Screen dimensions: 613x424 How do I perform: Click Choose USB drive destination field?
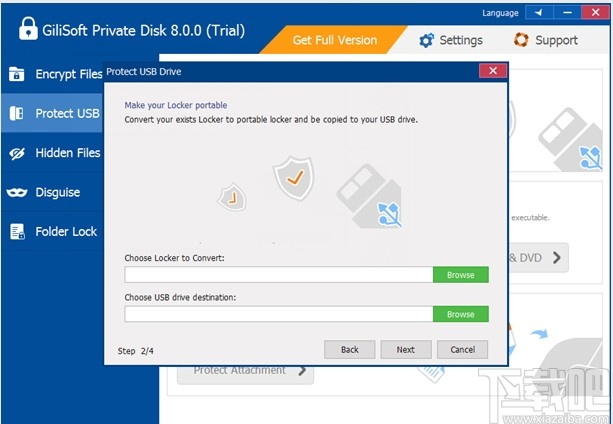click(279, 314)
